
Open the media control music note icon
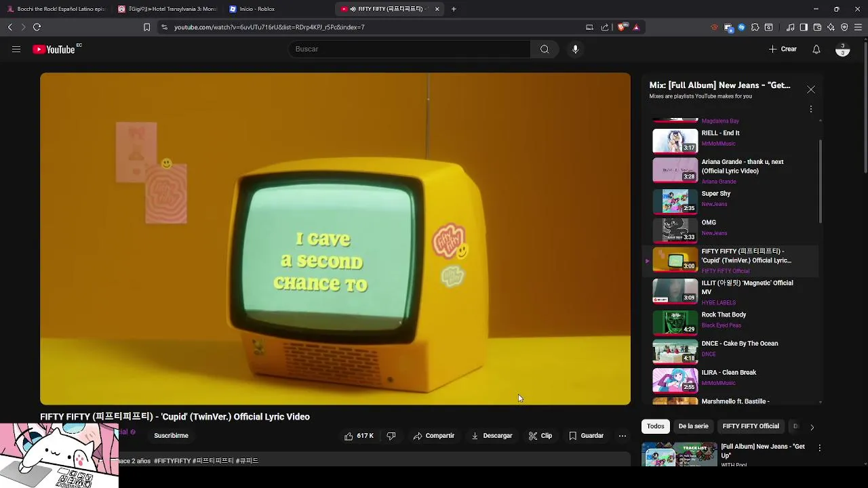pos(790,27)
